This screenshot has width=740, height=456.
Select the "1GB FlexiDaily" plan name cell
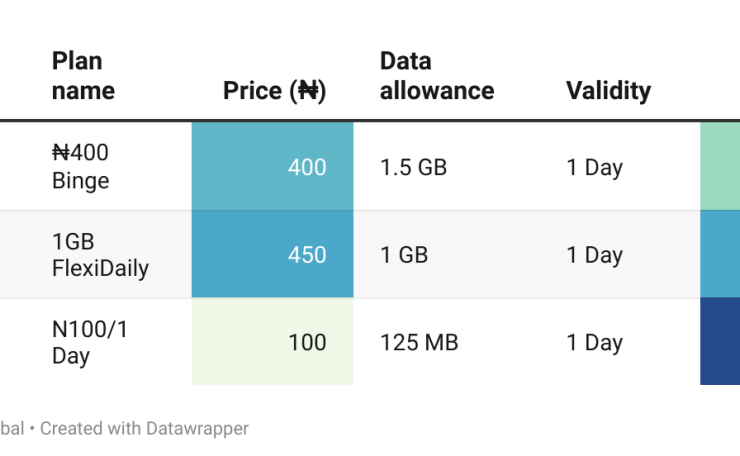tap(99, 255)
